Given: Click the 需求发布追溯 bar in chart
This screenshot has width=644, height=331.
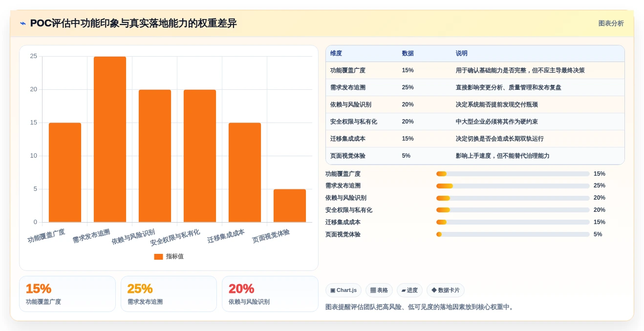Looking at the screenshot, I should coord(110,139).
